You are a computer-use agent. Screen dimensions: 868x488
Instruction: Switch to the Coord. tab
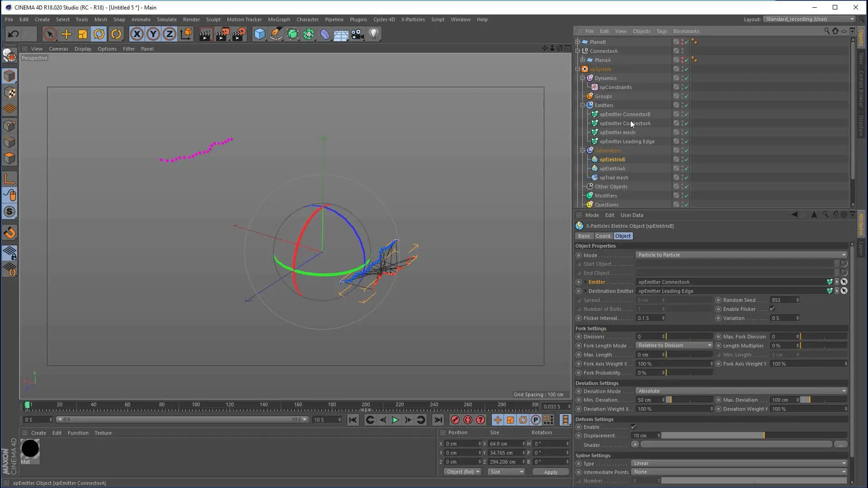[x=604, y=236]
